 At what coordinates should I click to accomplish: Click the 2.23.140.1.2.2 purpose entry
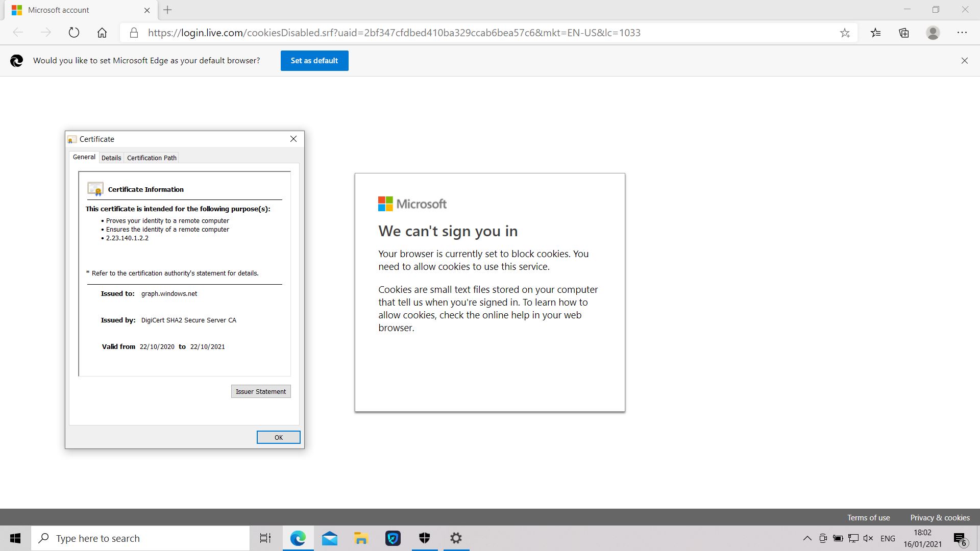click(127, 238)
